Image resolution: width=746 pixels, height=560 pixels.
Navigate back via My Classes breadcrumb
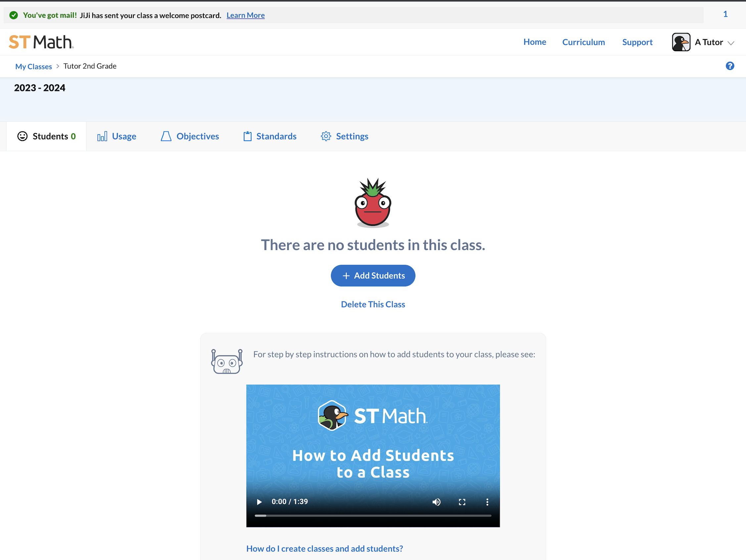pos(33,66)
